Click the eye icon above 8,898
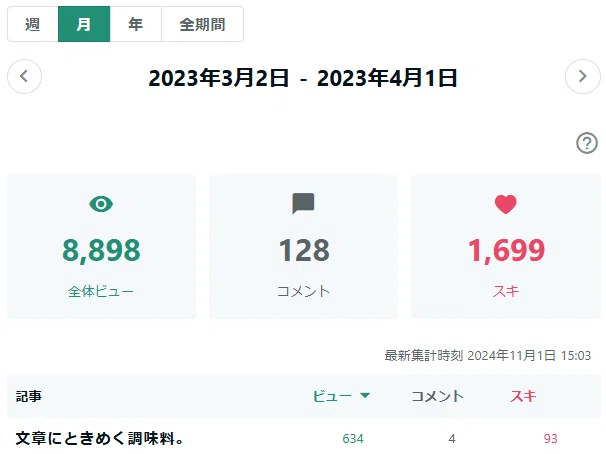 pos(101,204)
